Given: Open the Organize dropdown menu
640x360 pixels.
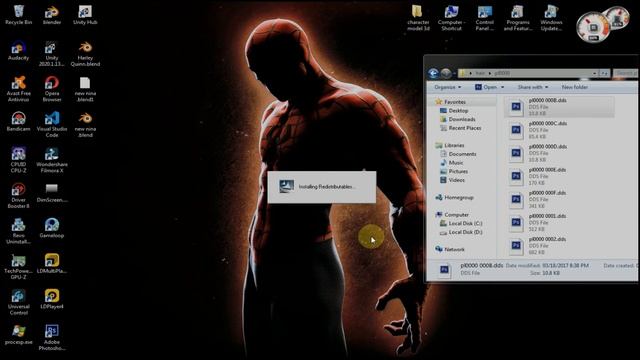Looking at the screenshot, I should [447, 87].
